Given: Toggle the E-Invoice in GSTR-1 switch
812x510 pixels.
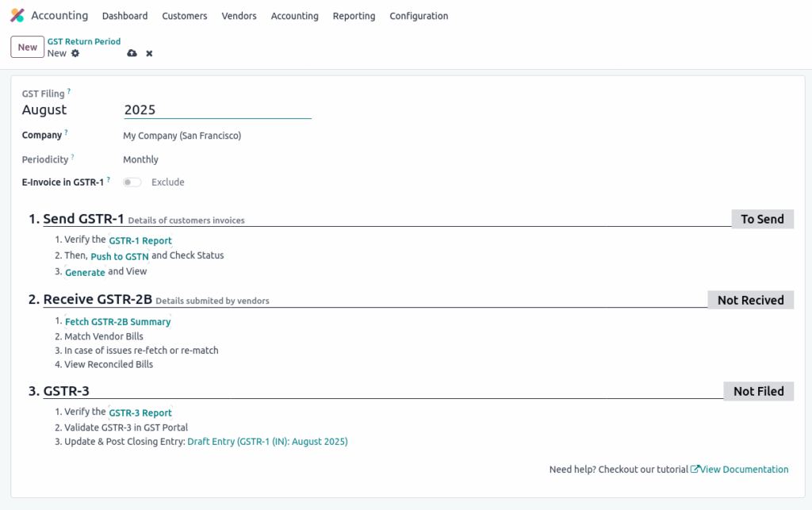Looking at the screenshot, I should (x=132, y=182).
